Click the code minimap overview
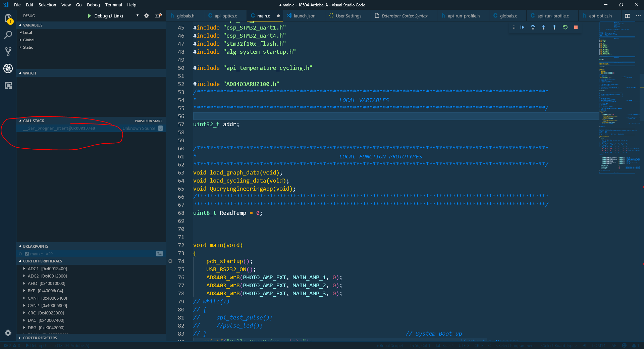 click(617, 97)
